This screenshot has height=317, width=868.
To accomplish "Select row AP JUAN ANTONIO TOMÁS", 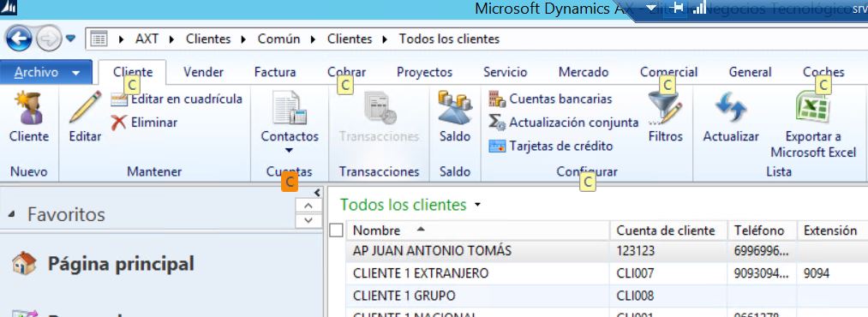I will point(607,251).
